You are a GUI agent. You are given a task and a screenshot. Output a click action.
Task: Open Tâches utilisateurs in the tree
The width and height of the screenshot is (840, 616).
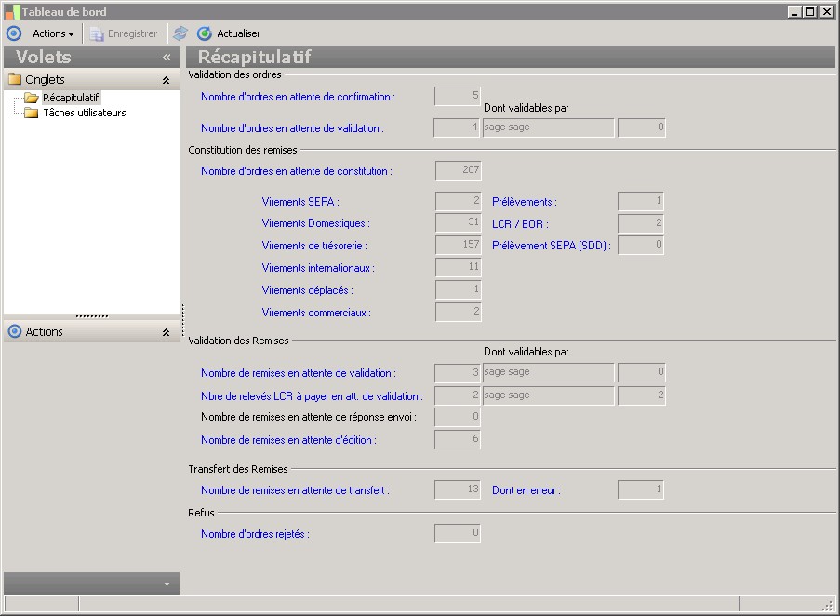(x=84, y=113)
